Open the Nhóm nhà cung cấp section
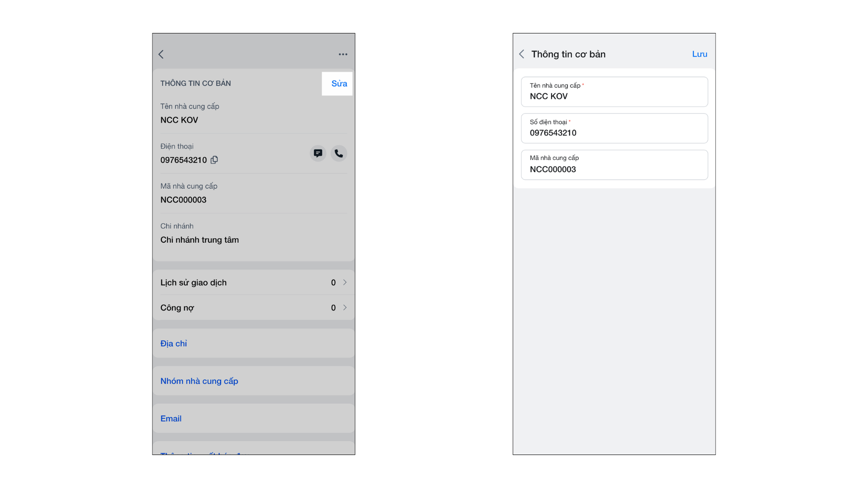Viewport: 868px width, 488px height. pos(199,381)
